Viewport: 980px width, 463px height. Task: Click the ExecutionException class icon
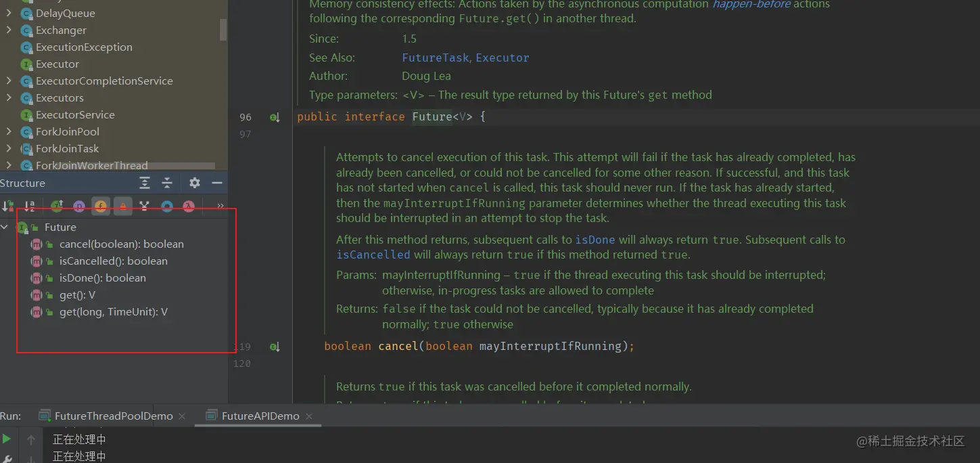click(27, 47)
